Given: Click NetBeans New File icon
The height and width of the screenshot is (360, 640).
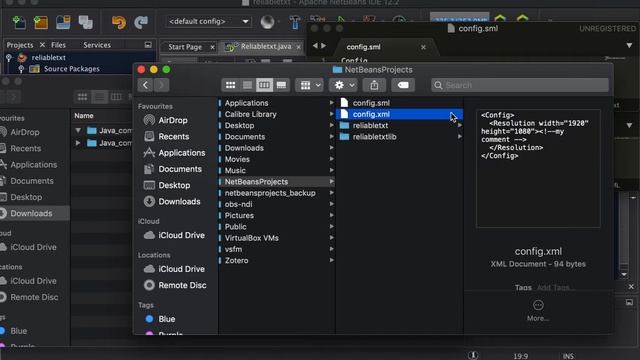Looking at the screenshot, I should coord(19,22).
